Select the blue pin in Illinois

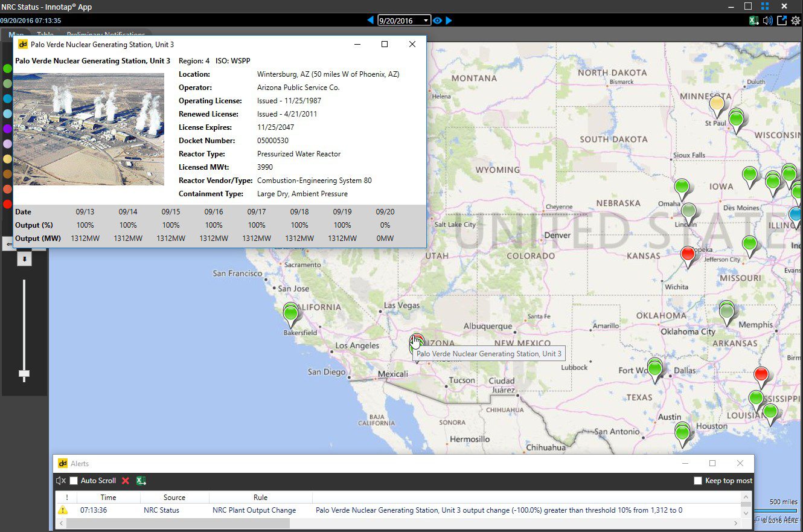point(796,216)
